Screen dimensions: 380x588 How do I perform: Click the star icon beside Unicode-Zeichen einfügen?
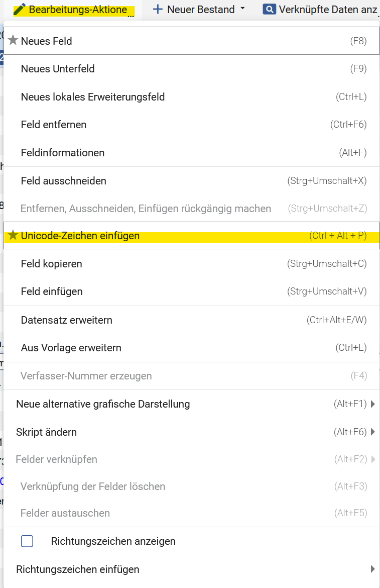tap(13, 235)
